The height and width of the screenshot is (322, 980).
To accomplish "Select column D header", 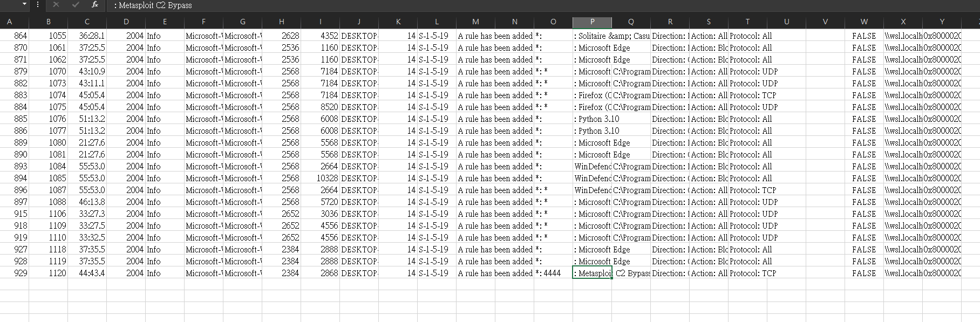I will pos(126,22).
